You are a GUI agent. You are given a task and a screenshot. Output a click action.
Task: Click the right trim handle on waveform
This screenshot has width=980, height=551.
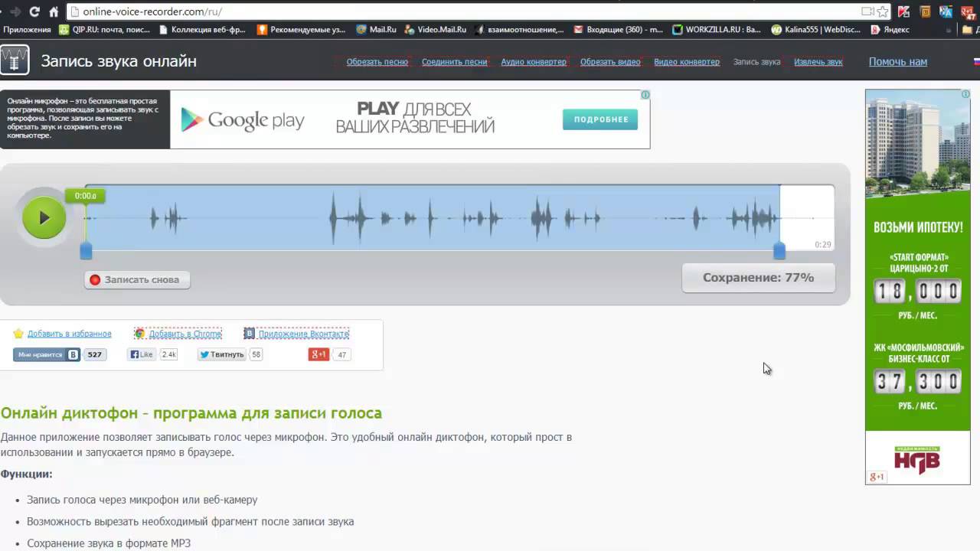tap(779, 250)
